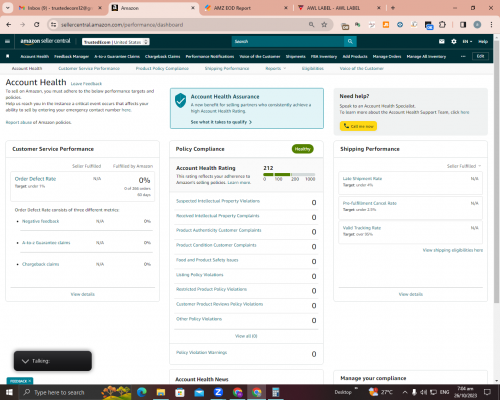Click the Healthy status badge

[303, 149]
